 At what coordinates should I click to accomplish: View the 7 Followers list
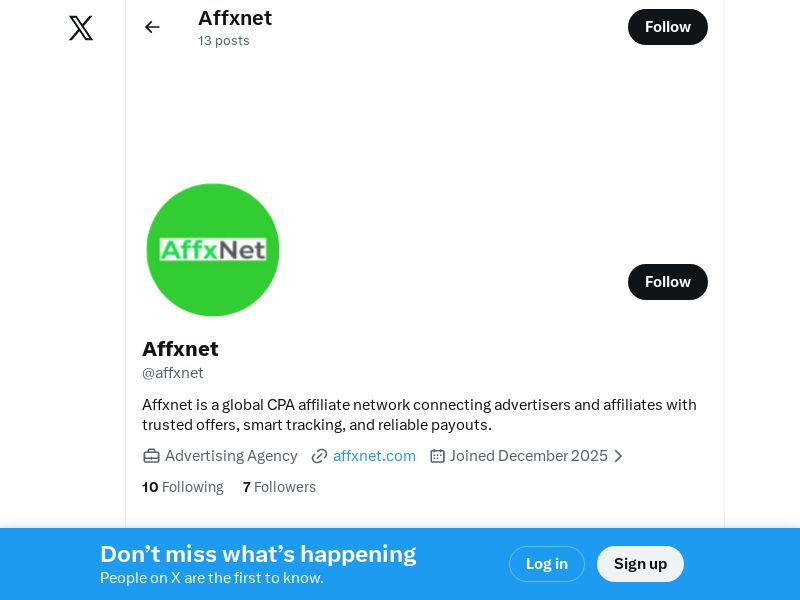279,487
